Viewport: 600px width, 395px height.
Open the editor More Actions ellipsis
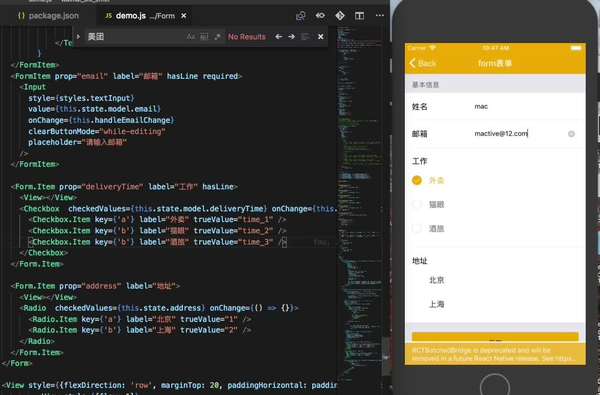[x=379, y=16]
